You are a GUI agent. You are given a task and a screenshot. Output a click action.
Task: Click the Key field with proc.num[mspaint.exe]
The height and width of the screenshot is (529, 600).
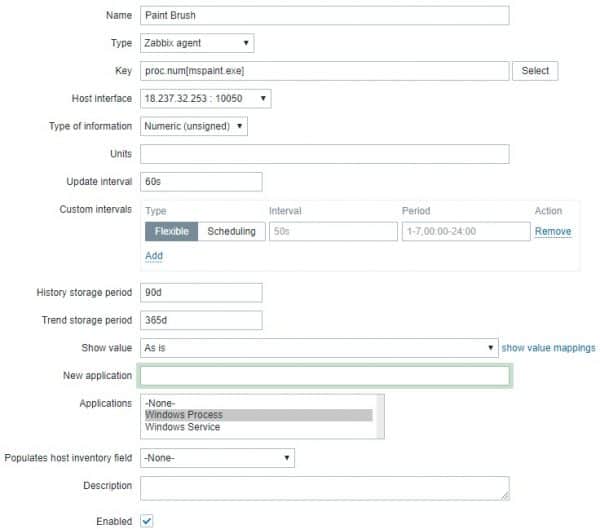tap(324, 71)
